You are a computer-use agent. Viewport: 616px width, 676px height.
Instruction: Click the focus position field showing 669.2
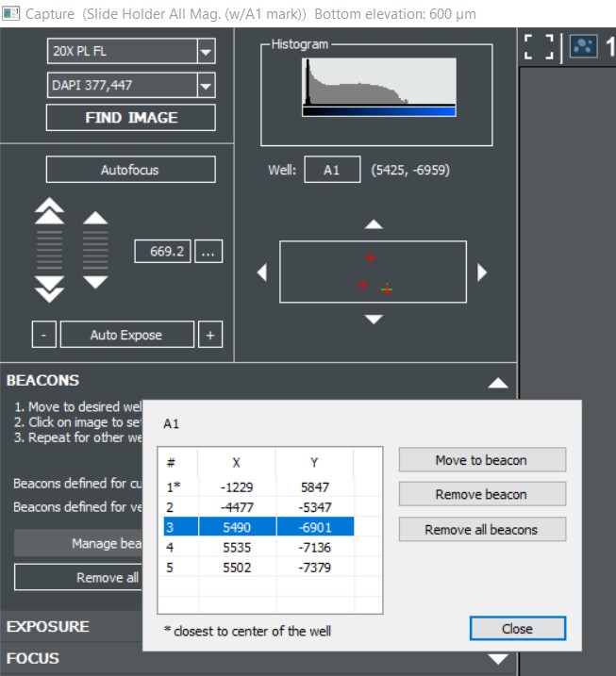(163, 252)
